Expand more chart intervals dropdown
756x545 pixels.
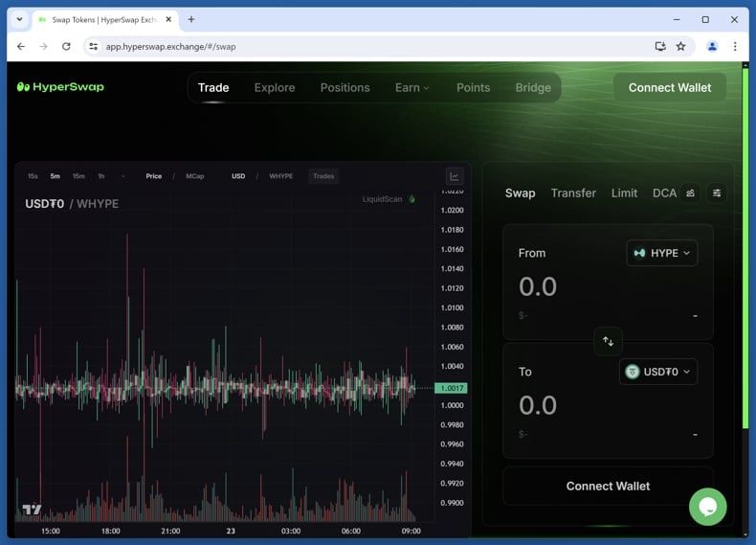122,176
